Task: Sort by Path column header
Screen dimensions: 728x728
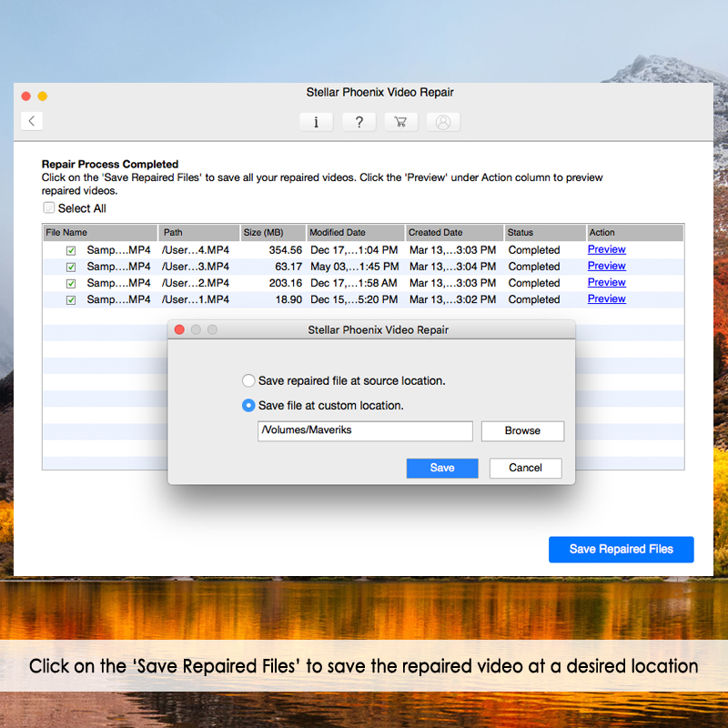Action: [x=199, y=233]
